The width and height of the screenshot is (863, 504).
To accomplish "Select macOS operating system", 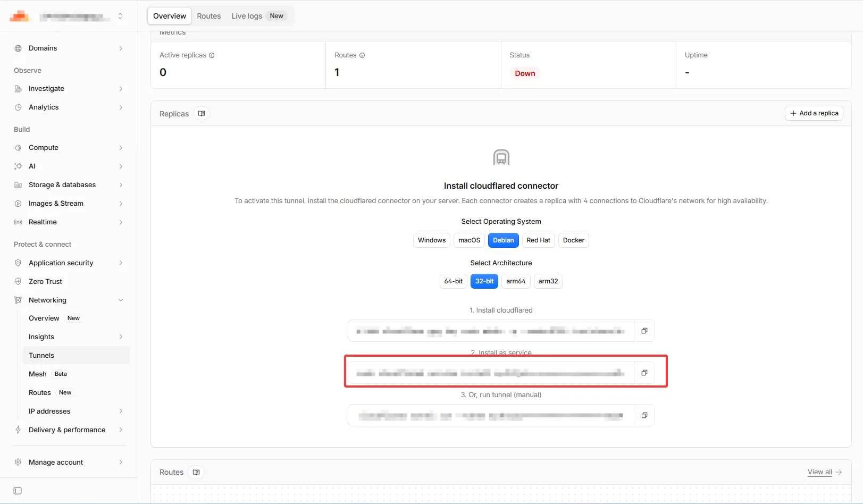I will pos(469,240).
